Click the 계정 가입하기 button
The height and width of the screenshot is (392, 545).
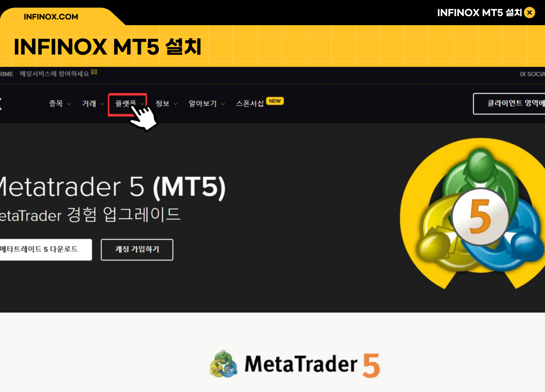[x=137, y=249]
